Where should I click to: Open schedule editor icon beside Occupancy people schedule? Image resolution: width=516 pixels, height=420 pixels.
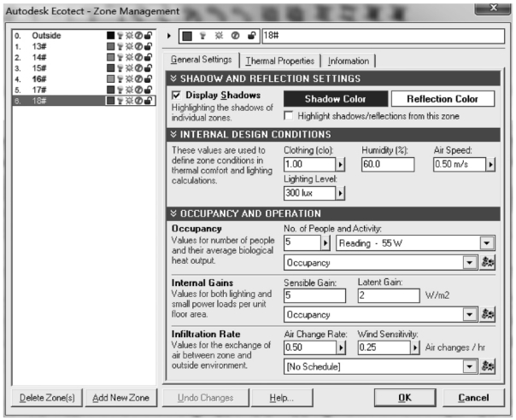pos(488,262)
